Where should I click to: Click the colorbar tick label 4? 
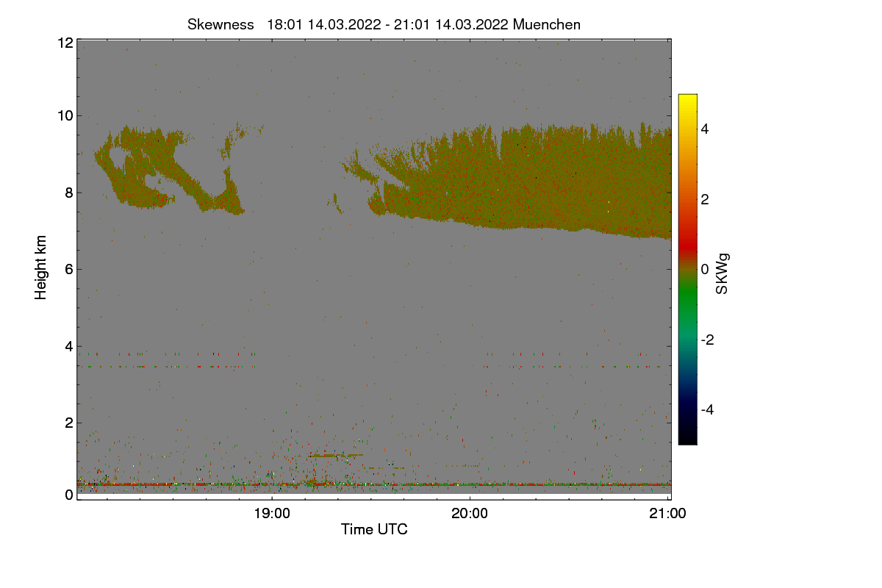706,129
